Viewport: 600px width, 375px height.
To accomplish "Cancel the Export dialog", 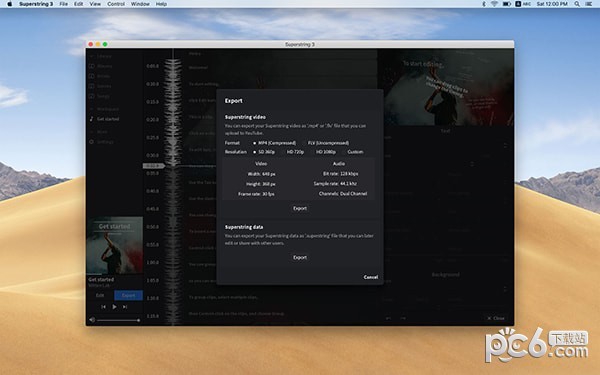I will tap(370, 277).
